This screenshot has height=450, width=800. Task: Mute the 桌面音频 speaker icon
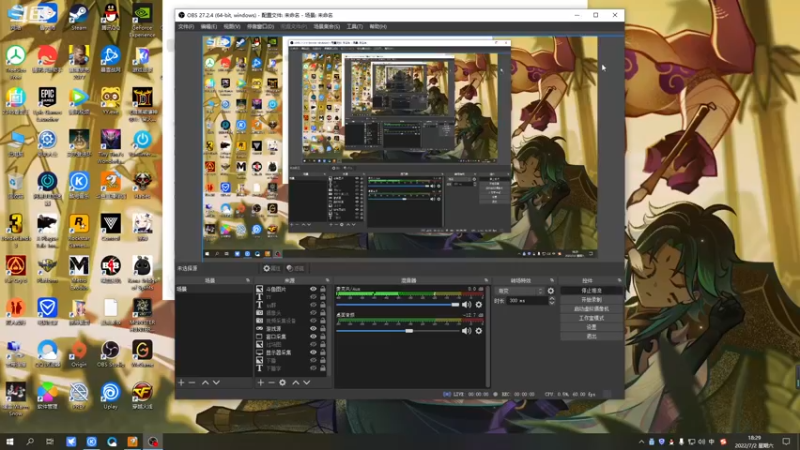(466, 331)
